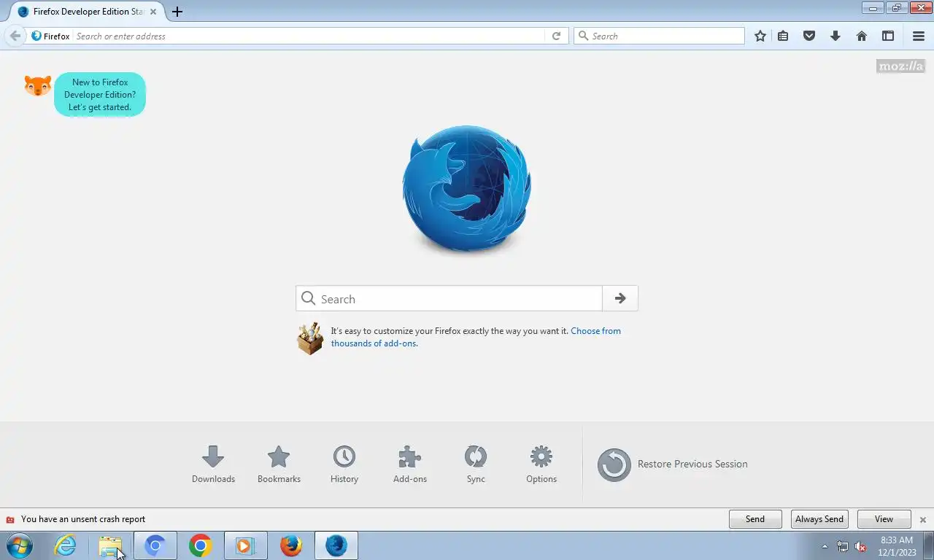
Task: Click the "New to Firefox Developer Edition" bubble
Action: [100, 95]
